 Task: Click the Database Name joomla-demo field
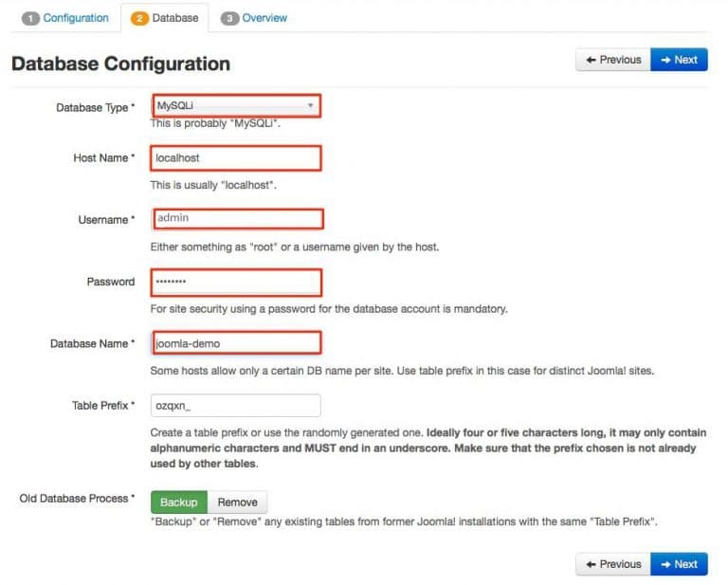[236, 343]
